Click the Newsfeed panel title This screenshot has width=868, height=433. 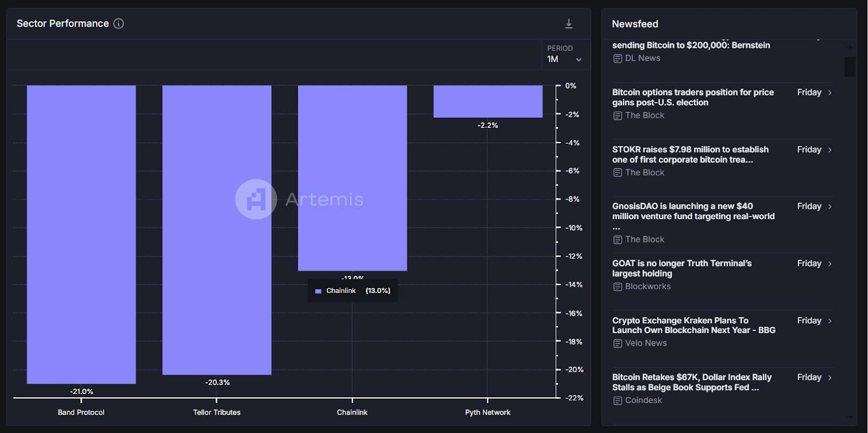point(635,24)
